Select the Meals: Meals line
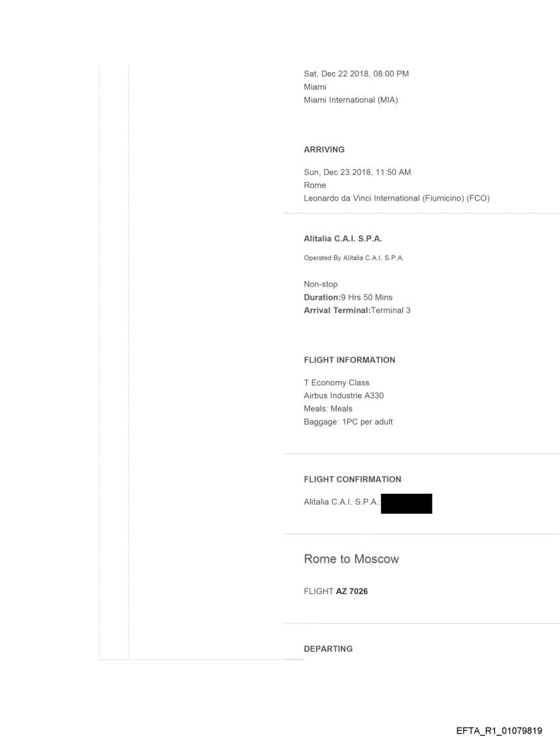Screen dimensions: 560x737 tap(328, 409)
